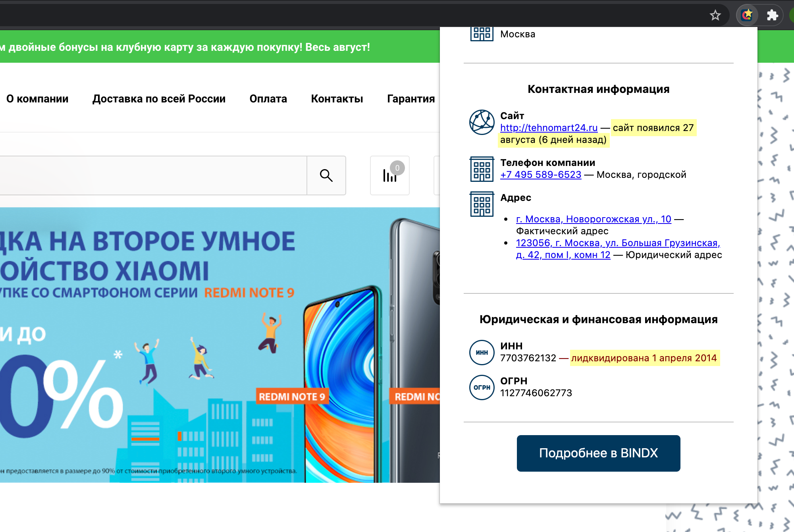Image resolution: width=794 pixels, height=532 pixels.
Task: Select the ИНН number 7703762132
Action: pyautogui.click(x=528, y=358)
